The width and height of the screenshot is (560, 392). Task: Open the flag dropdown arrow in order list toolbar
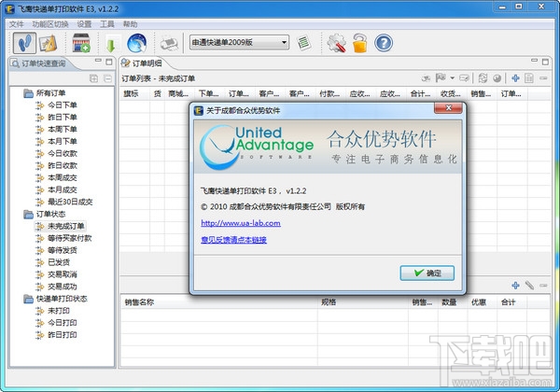click(452, 77)
